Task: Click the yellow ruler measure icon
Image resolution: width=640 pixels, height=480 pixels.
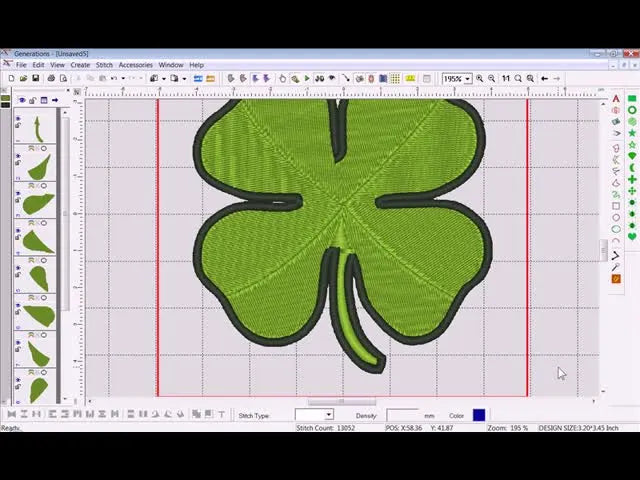Action: (410, 78)
